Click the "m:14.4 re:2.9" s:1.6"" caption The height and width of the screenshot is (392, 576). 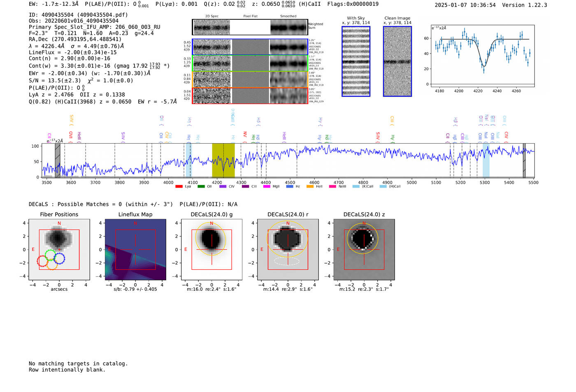288,289
